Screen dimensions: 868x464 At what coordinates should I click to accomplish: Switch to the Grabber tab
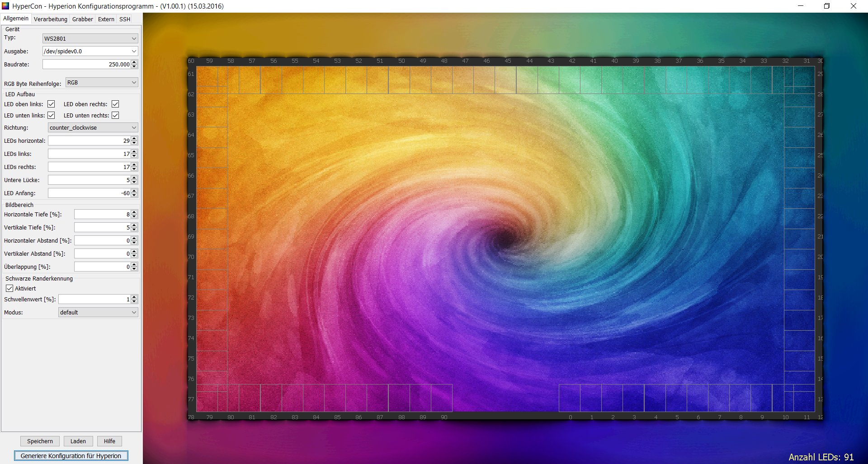tap(82, 19)
